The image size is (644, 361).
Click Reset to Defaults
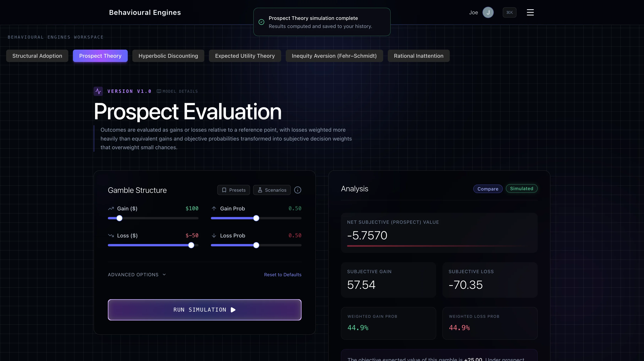pos(283,275)
